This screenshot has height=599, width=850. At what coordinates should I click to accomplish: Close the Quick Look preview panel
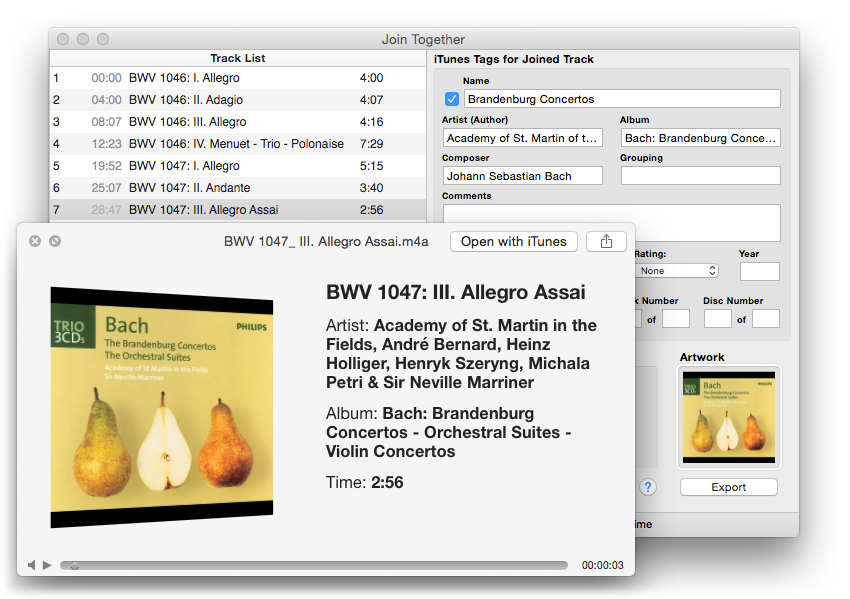pyautogui.click(x=35, y=241)
